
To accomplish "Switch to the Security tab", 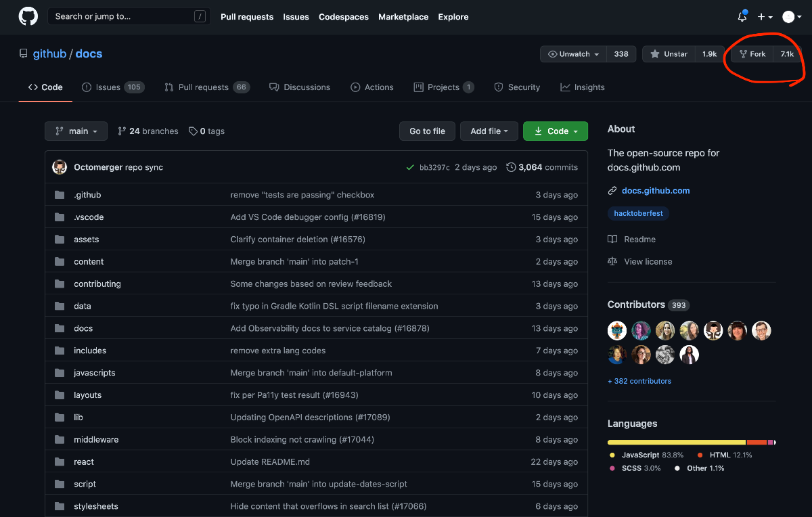I will [x=517, y=87].
